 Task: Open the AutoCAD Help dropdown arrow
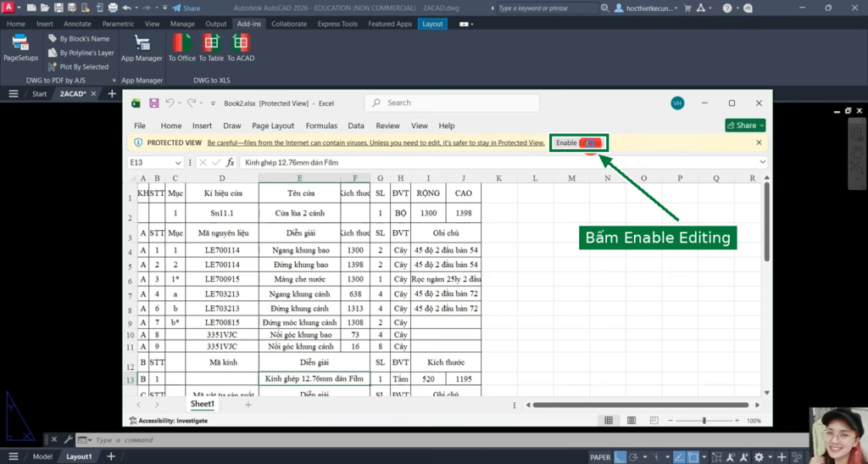[x=737, y=8]
